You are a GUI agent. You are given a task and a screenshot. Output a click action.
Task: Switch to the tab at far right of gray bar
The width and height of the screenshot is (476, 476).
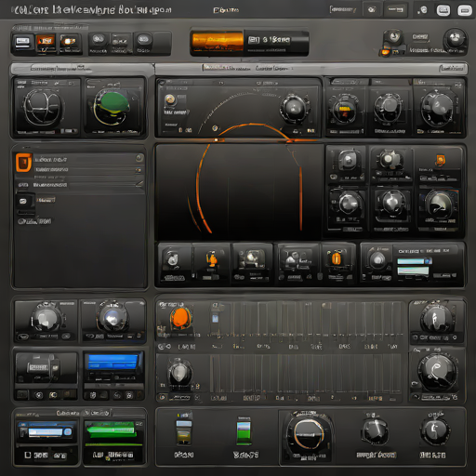(453, 68)
